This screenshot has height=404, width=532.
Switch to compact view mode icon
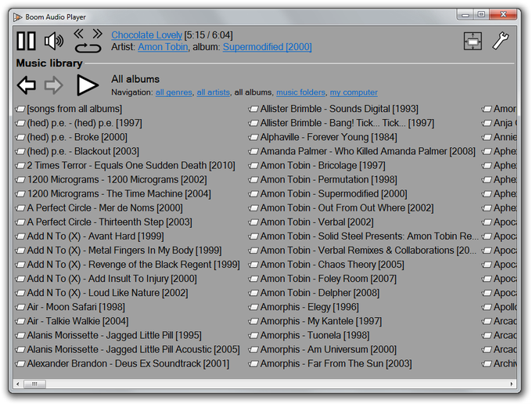[473, 41]
